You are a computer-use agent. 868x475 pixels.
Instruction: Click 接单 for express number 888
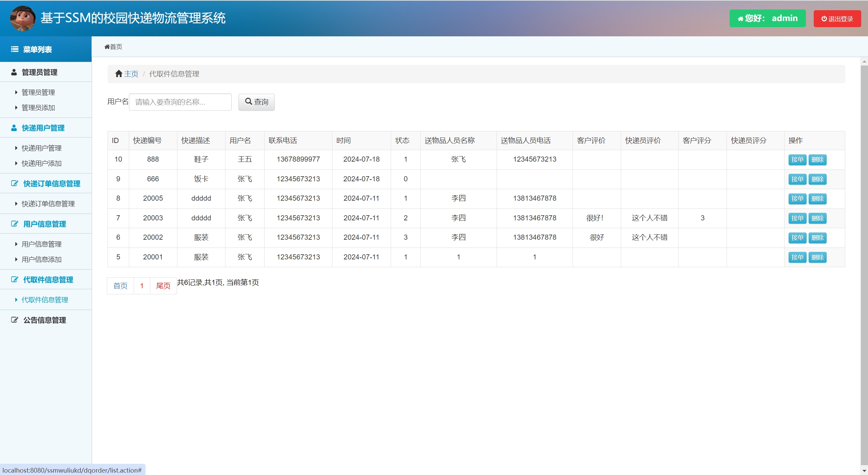click(797, 160)
